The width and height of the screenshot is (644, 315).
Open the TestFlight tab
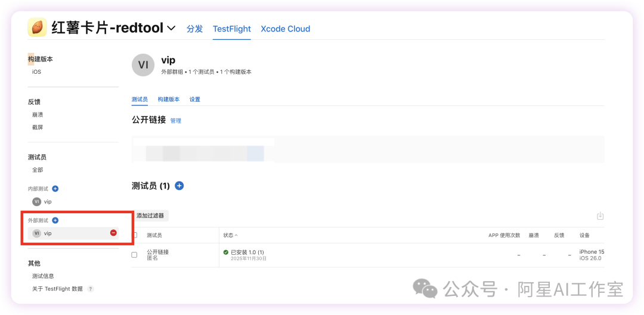tap(231, 29)
